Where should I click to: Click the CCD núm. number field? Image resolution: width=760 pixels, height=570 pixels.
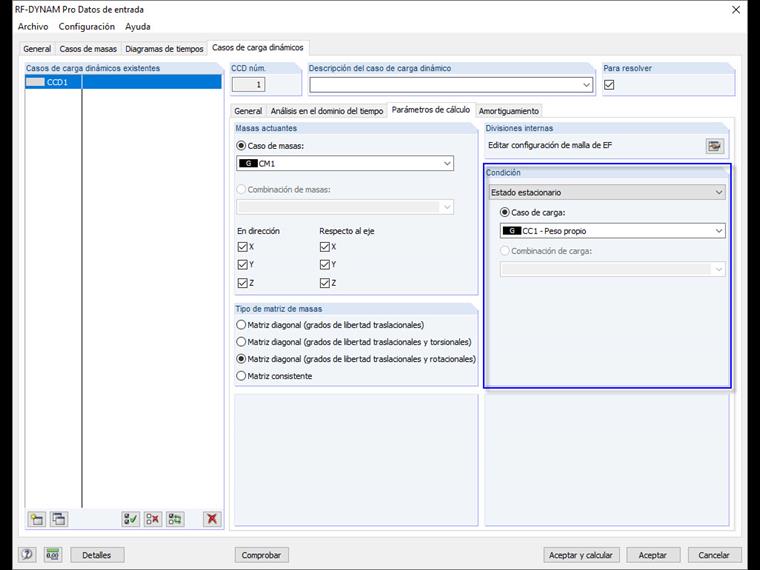(x=249, y=85)
